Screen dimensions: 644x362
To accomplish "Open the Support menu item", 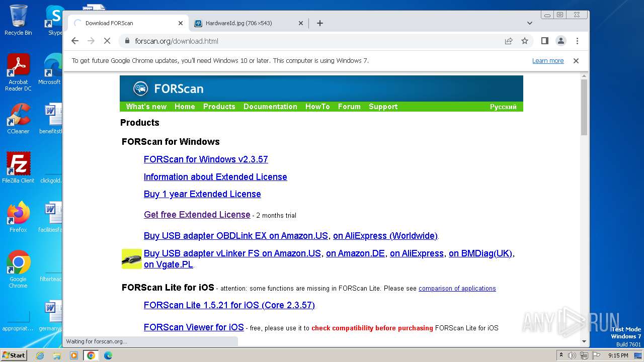I will pos(383,107).
